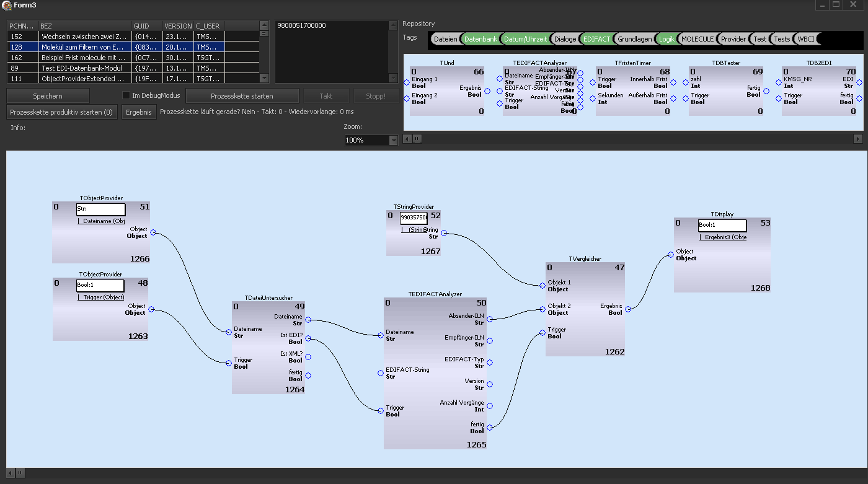Sort table by the BEZ column header

click(x=85, y=26)
